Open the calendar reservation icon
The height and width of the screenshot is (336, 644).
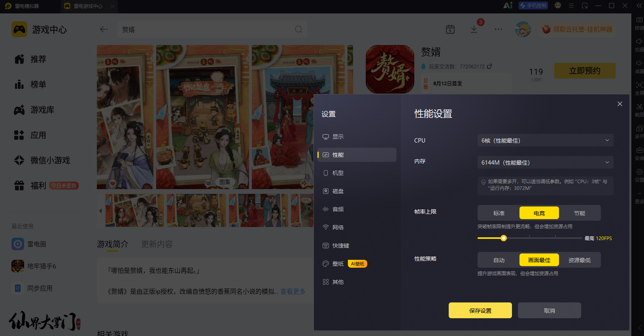450,29
